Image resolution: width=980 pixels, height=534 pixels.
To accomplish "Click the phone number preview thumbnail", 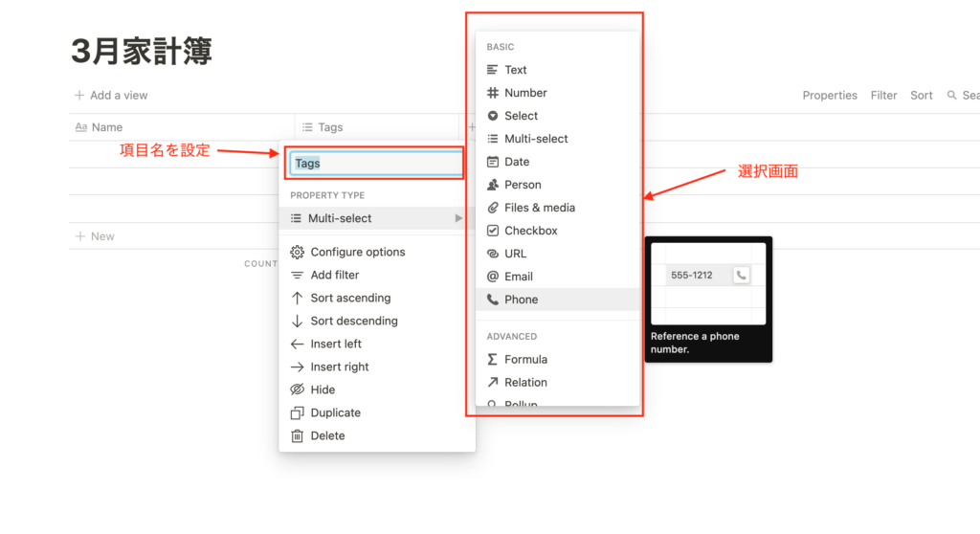I will [708, 284].
